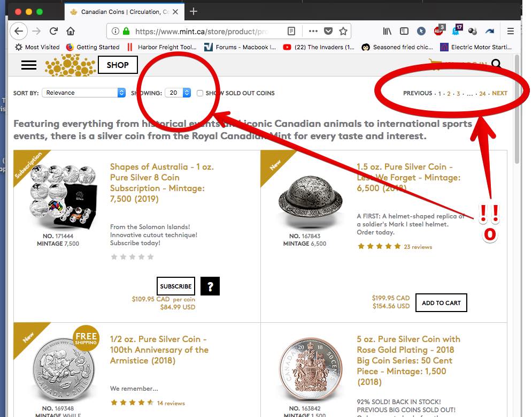Click Armistice silver coin image
This screenshot has height=417, width=532.
64,369
